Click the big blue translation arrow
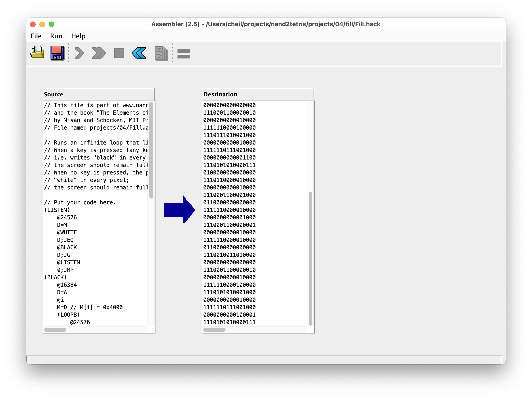The width and height of the screenshot is (532, 399). click(x=179, y=210)
